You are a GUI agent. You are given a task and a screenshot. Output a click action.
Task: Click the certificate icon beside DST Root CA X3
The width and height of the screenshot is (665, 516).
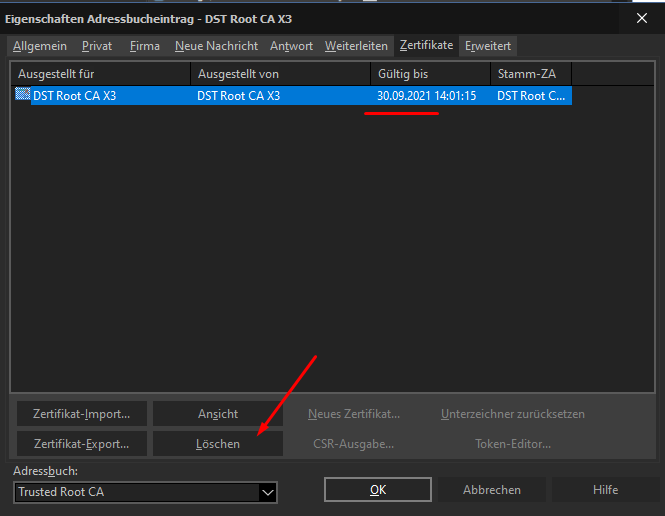click(x=22, y=94)
